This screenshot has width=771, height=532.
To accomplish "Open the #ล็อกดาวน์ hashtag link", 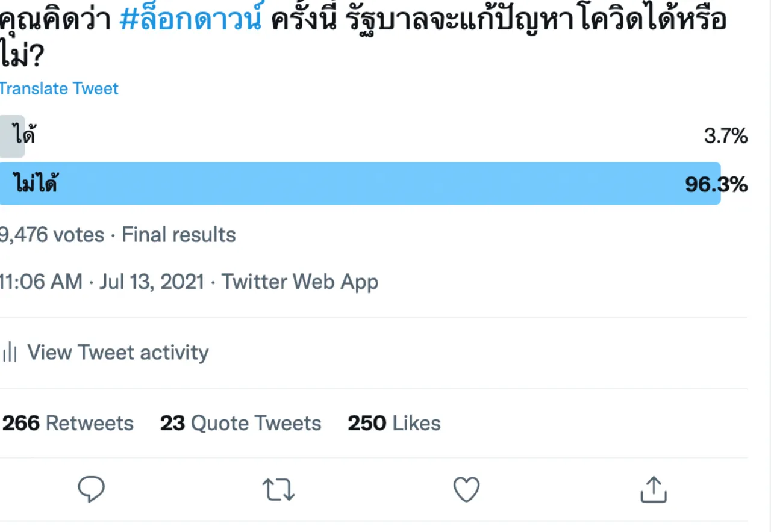I will (x=191, y=20).
